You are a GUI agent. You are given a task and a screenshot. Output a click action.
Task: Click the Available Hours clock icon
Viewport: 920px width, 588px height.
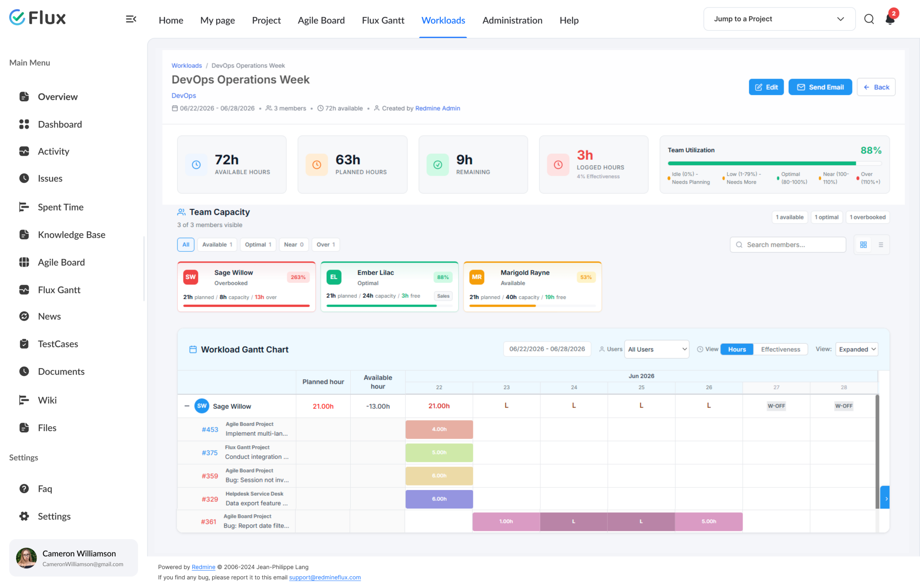tap(196, 165)
